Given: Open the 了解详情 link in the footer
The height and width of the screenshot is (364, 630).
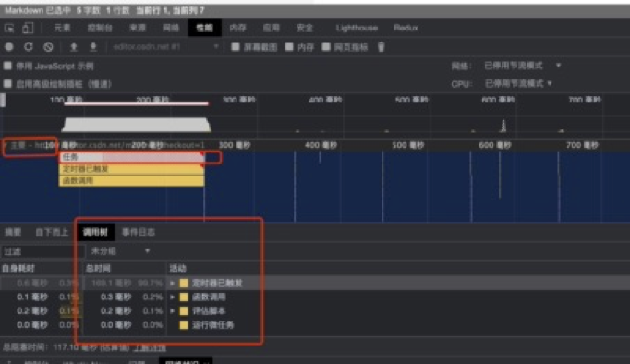Looking at the screenshot, I should 150,348.
